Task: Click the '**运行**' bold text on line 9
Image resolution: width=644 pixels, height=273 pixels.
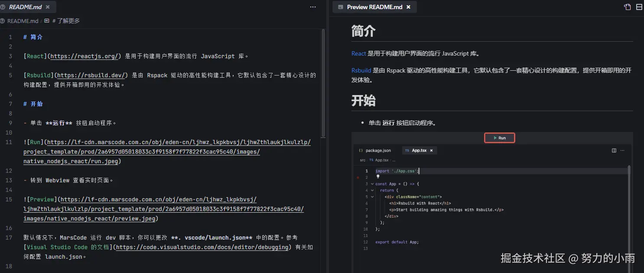Action: (59, 123)
